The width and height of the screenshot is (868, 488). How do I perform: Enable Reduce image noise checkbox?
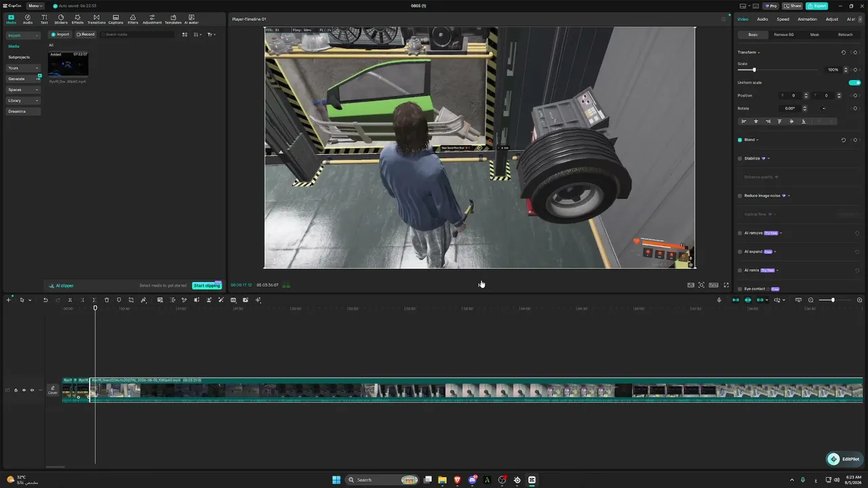tap(740, 196)
